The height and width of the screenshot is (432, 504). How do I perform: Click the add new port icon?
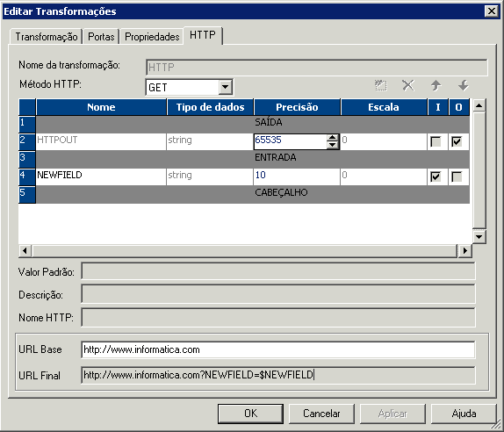coord(381,85)
